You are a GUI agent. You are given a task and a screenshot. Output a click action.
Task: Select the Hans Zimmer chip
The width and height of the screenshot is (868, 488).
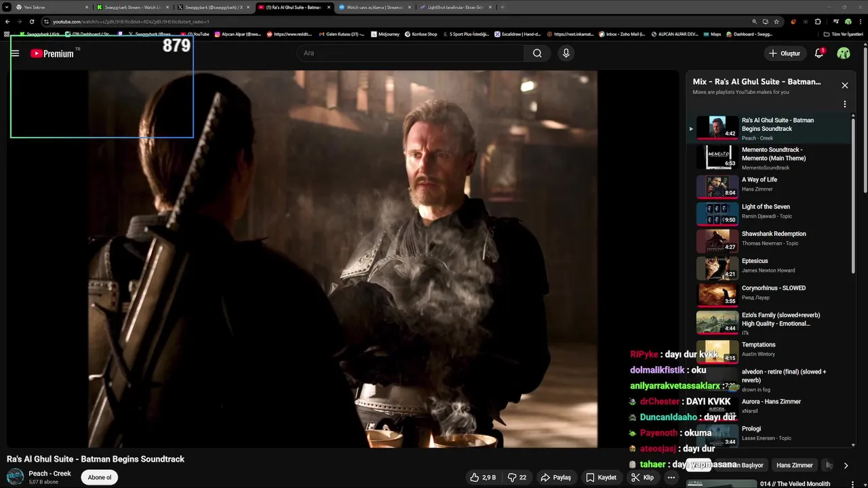point(794,465)
